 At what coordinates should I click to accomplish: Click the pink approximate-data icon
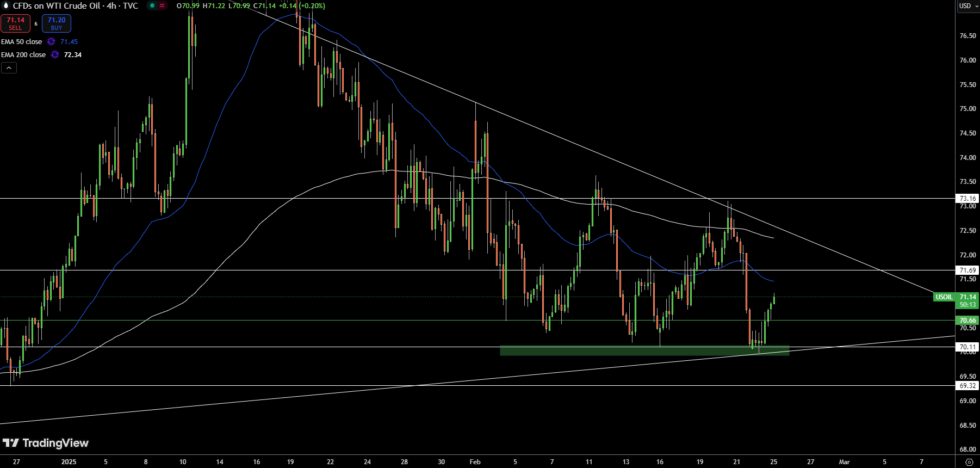pos(162,6)
